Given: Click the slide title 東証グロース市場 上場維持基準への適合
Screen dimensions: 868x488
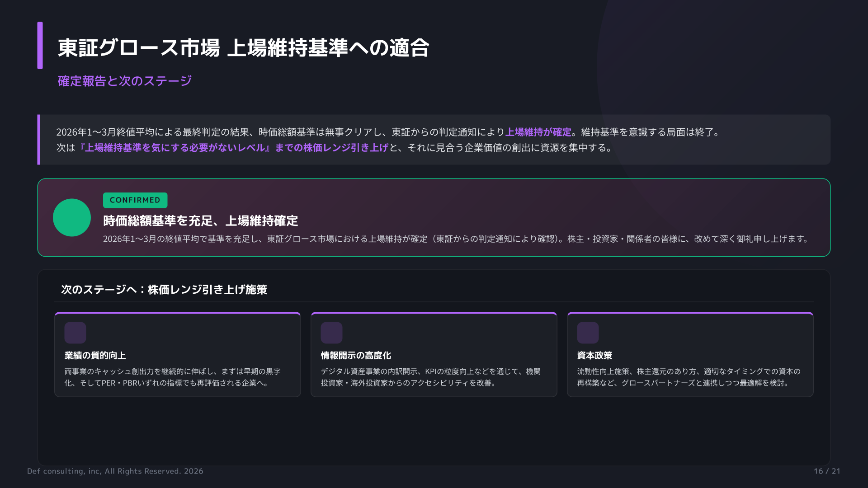Looking at the screenshot, I should (x=244, y=48).
